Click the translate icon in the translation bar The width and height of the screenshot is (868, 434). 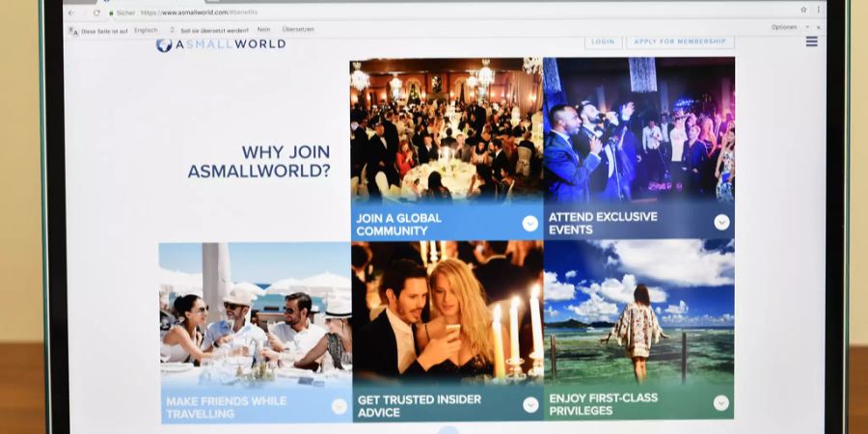(73, 31)
